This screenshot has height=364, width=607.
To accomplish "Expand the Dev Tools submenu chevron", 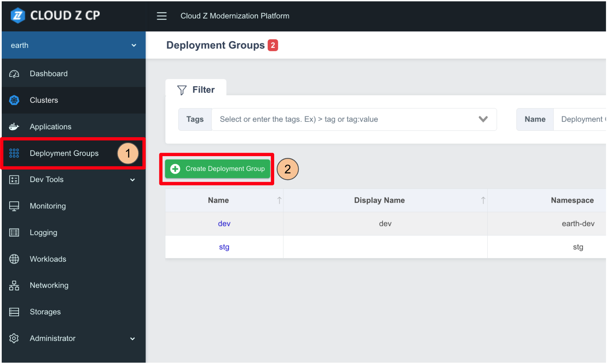I will [x=132, y=180].
